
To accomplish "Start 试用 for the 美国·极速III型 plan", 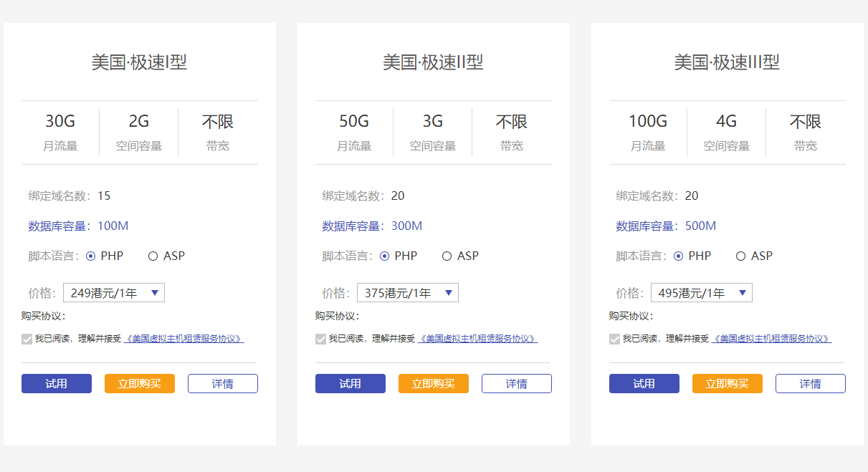I will click(644, 384).
